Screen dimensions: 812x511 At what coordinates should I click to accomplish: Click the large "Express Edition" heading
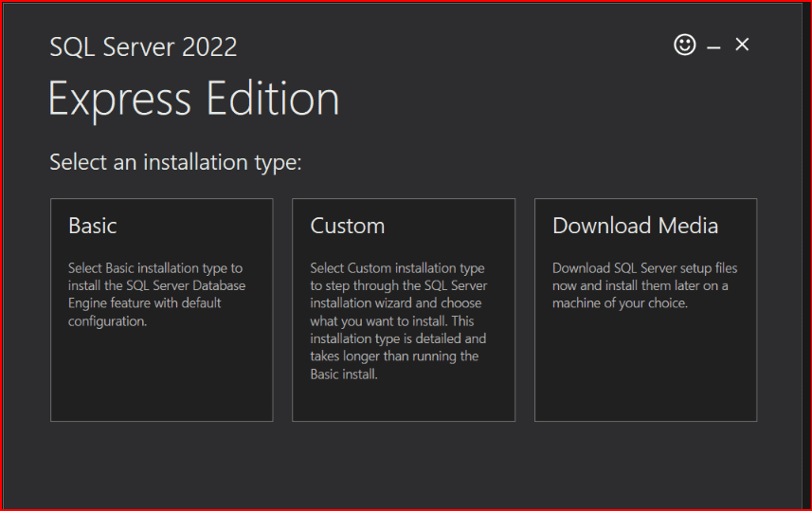tap(193, 99)
